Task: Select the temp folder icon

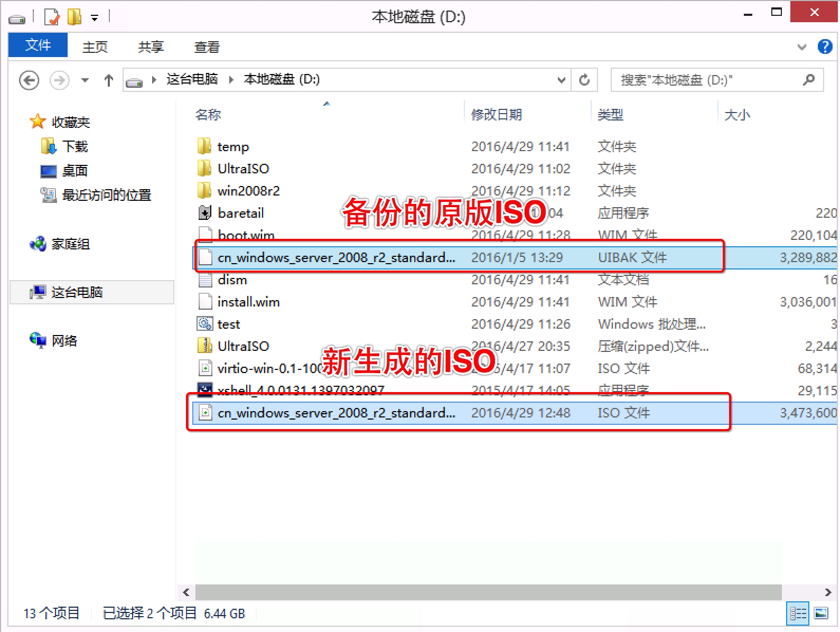Action: [x=204, y=146]
